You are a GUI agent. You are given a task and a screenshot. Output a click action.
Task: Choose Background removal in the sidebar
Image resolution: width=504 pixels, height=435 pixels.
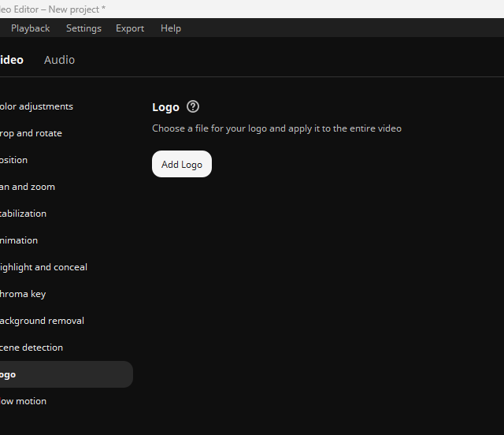click(42, 321)
